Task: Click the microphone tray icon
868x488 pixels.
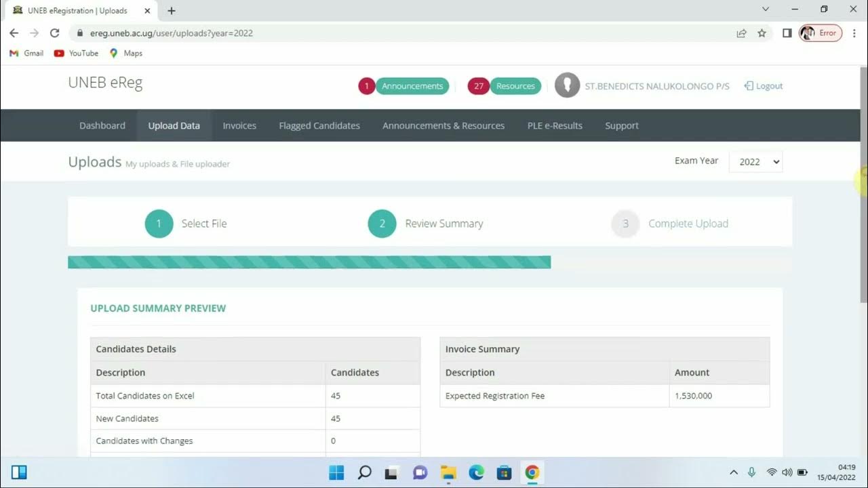Action: (751, 472)
